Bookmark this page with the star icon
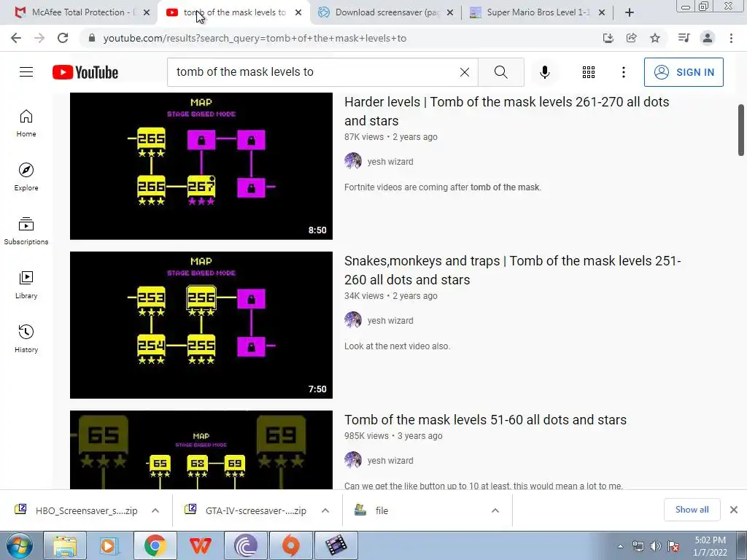Viewport: 747px width, 560px height. tap(655, 38)
